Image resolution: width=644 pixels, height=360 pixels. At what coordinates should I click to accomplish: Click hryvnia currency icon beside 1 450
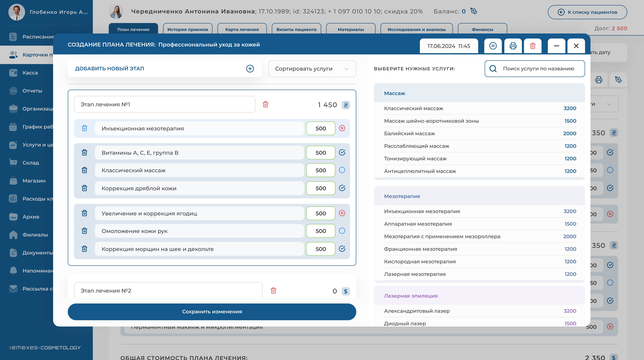[346, 105]
